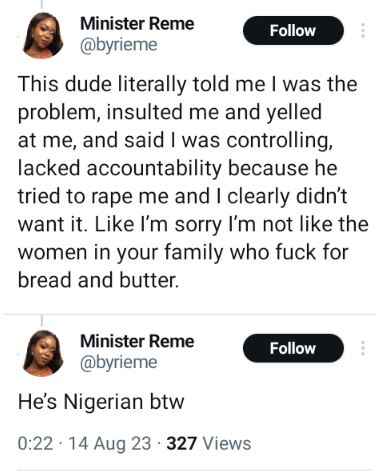The image size is (376, 472).
Task: View the 327 Views count
Action: [209, 444]
